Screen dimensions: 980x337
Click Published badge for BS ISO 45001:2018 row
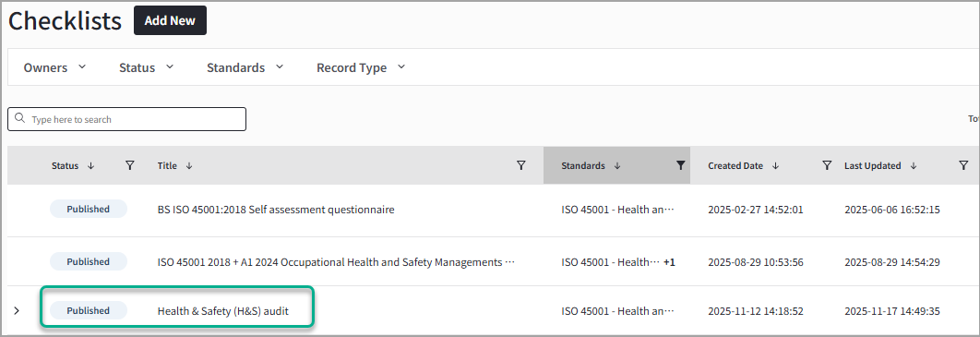coord(88,210)
